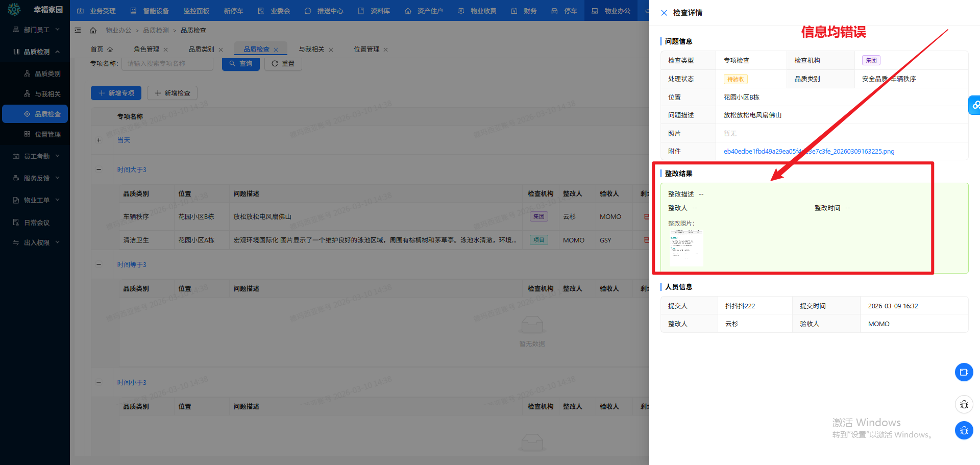Collapse the 时间大于3 section
This screenshot has width=980, height=465.
tap(99, 169)
